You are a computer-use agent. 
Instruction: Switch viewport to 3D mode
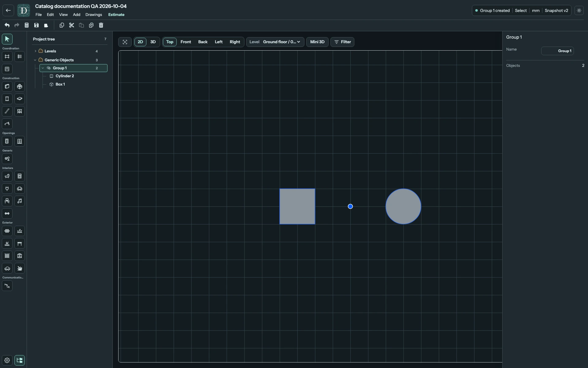(x=153, y=42)
